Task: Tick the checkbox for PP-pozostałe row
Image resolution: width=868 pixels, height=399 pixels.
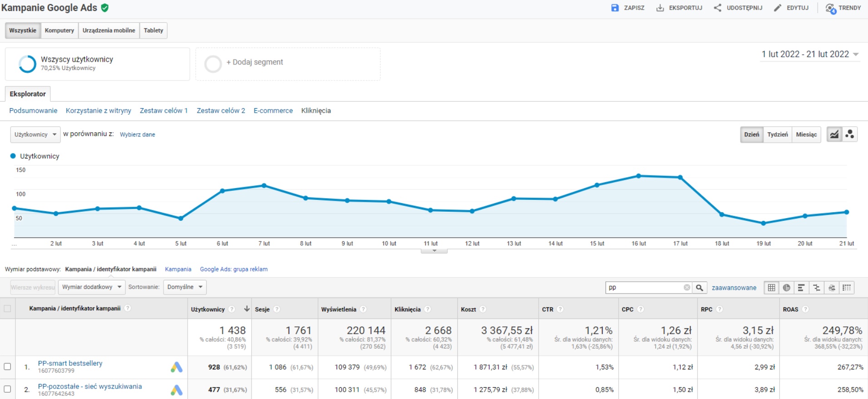Action: 7,389
